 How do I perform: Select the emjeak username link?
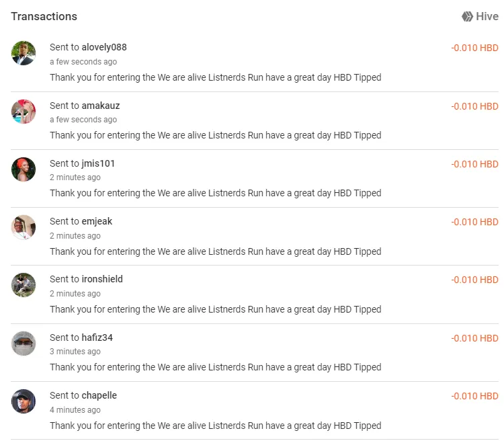pos(97,221)
